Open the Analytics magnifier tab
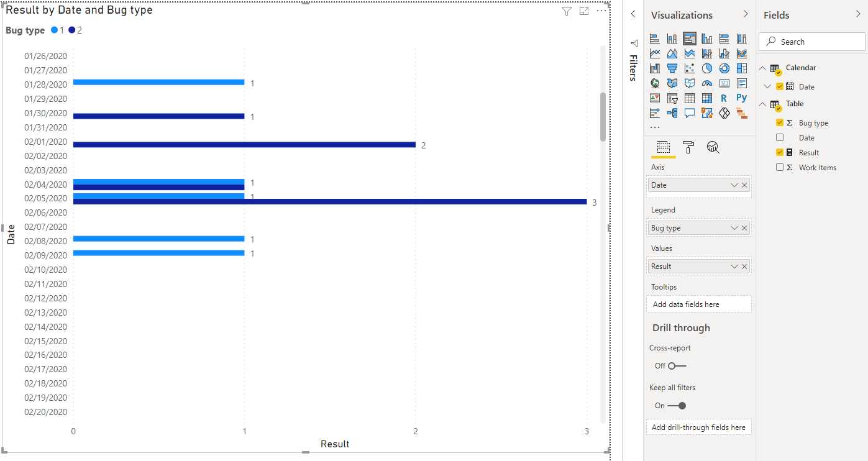The width and height of the screenshot is (868, 461). click(x=713, y=147)
